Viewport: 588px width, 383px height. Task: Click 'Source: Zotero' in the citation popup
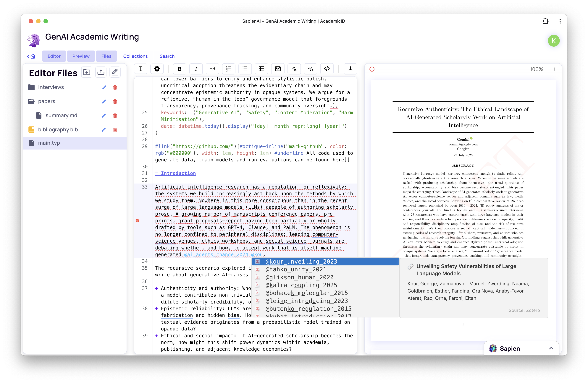click(524, 310)
